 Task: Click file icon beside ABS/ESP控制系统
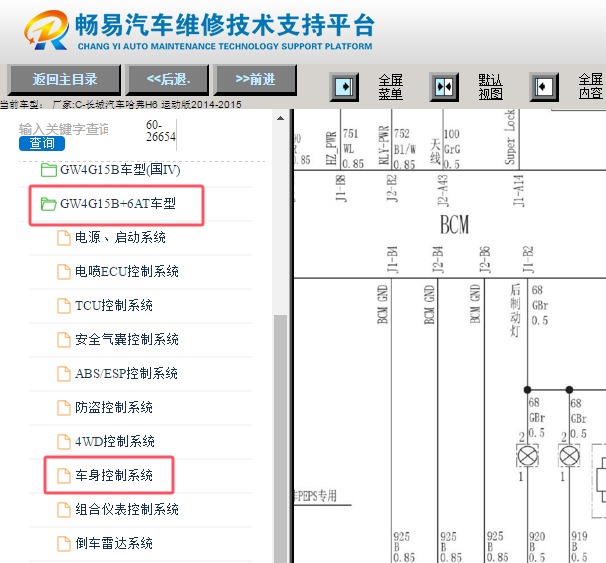pos(64,374)
